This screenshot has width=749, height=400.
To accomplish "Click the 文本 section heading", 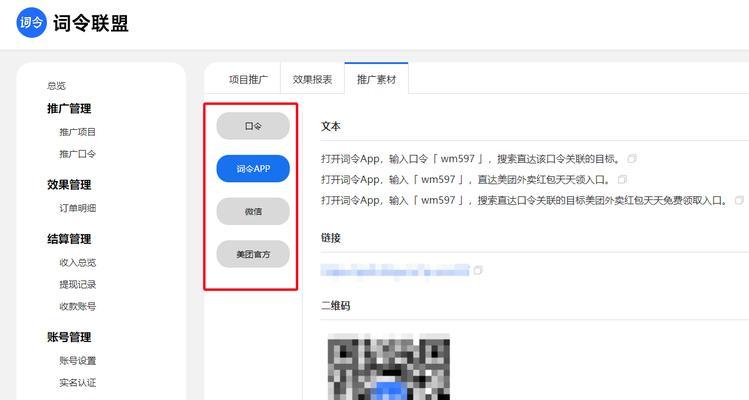I will coord(331,126).
